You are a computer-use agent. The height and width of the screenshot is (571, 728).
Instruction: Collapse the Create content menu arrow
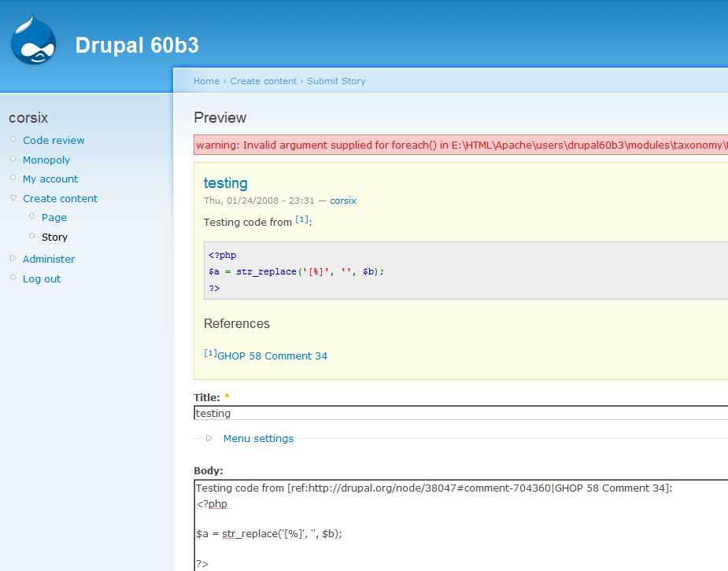(x=13, y=198)
